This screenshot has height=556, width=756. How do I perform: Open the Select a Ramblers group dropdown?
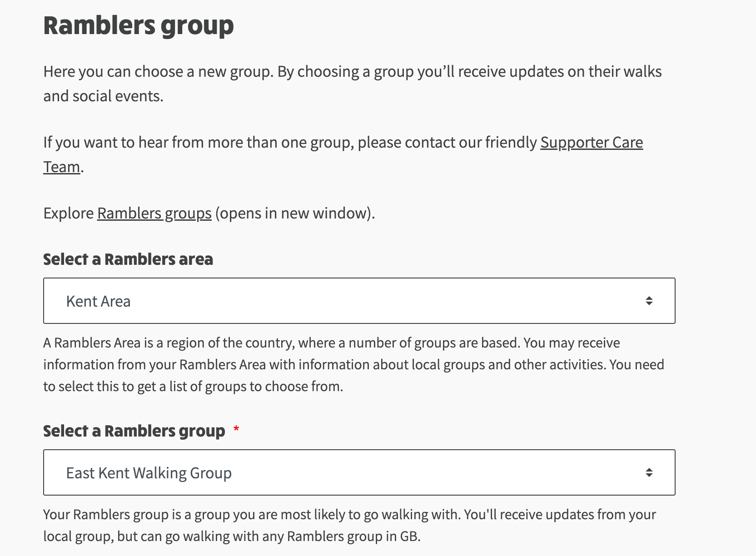click(x=359, y=472)
